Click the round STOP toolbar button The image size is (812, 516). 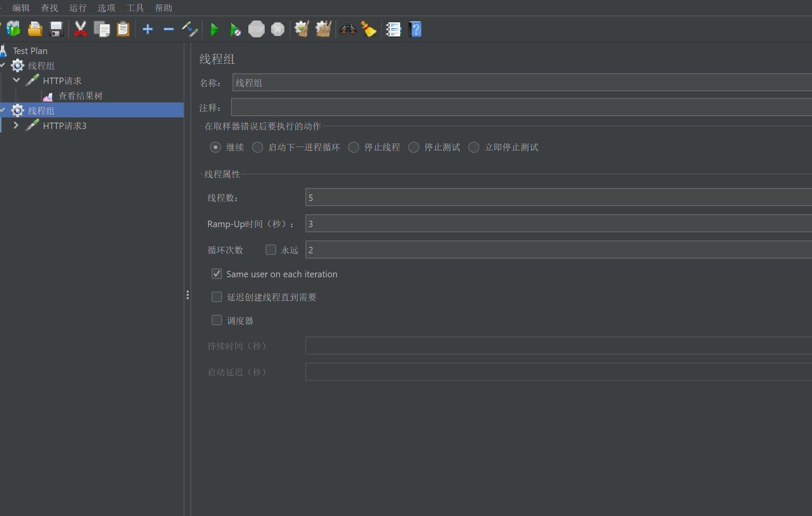pyautogui.click(x=257, y=29)
